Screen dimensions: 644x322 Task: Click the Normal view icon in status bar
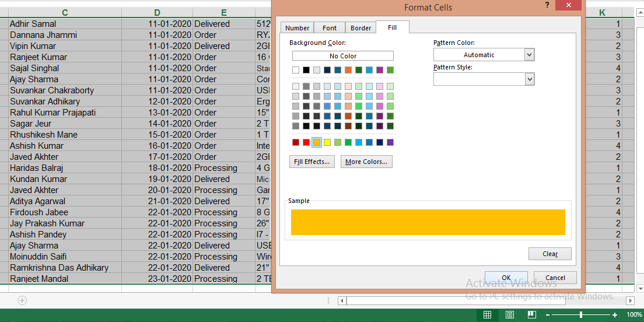click(487, 315)
